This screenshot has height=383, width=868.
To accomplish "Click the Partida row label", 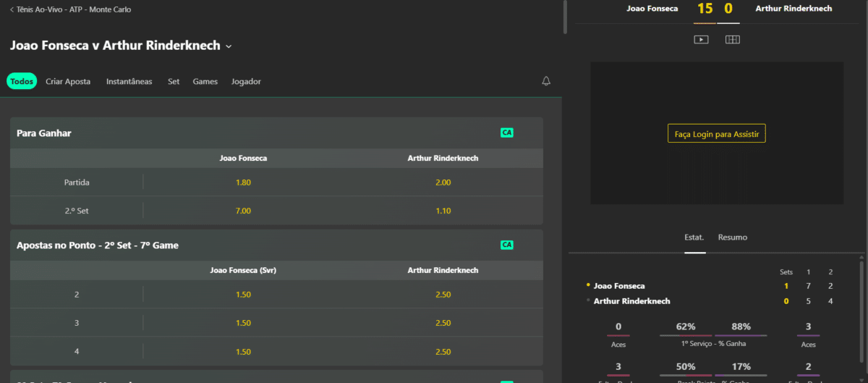I will pos(77,182).
